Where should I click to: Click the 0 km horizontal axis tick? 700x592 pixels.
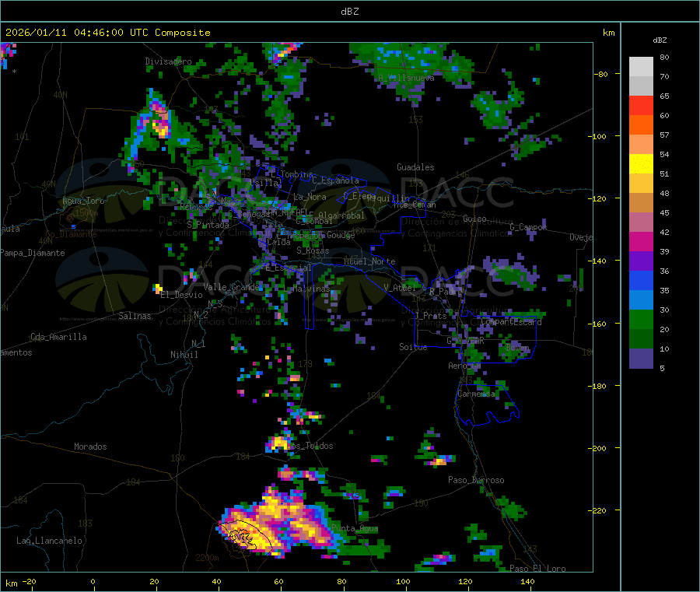pos(93,581)
